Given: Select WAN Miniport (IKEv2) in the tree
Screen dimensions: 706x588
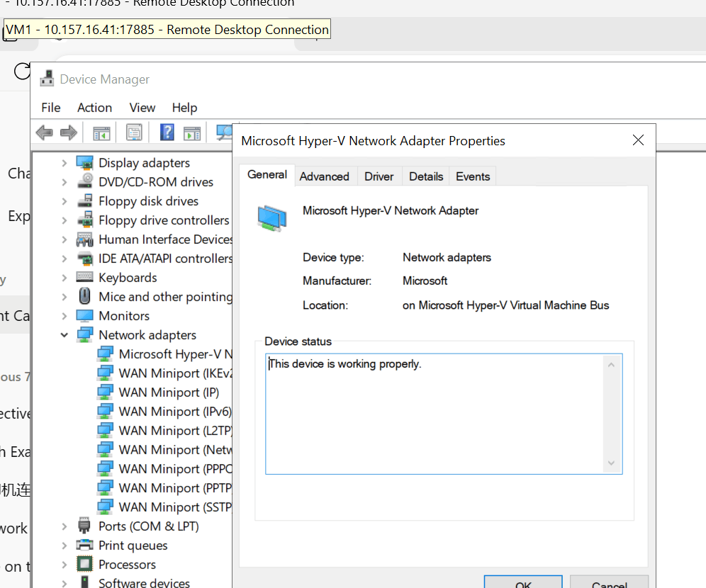Looking at the screenshot, I should (175, 373).
